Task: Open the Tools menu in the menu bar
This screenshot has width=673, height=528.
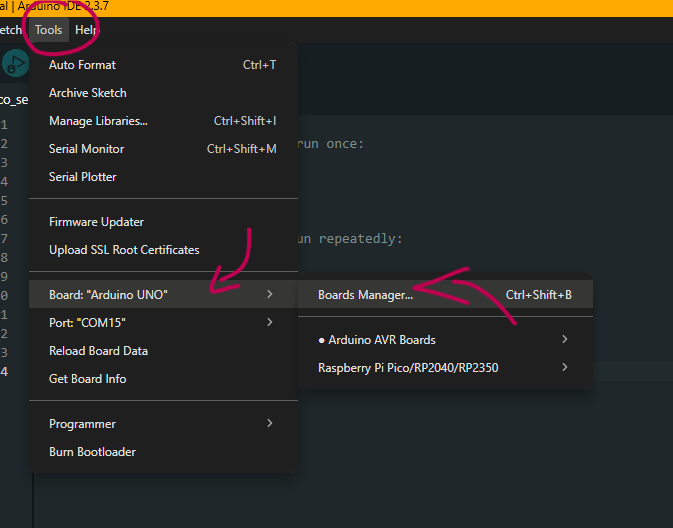Action: (x=48, y=30)
